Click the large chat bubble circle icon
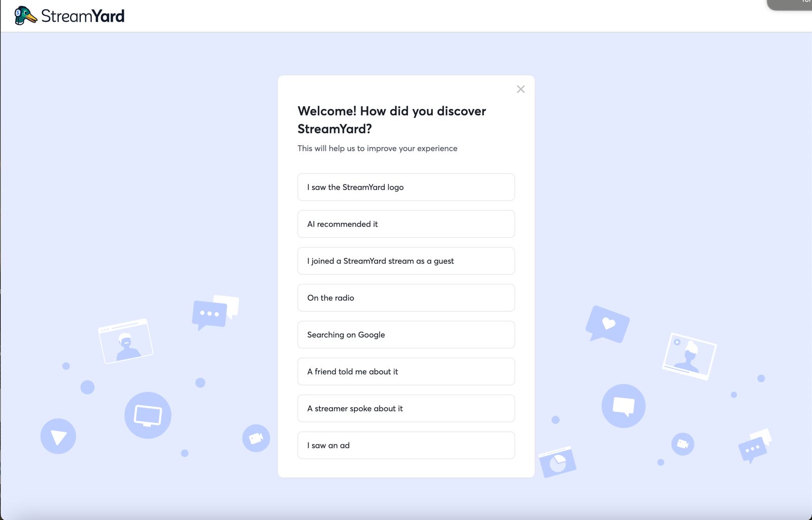Image resolution: width=812 pixels, height=520 pixels. [624, 406]
